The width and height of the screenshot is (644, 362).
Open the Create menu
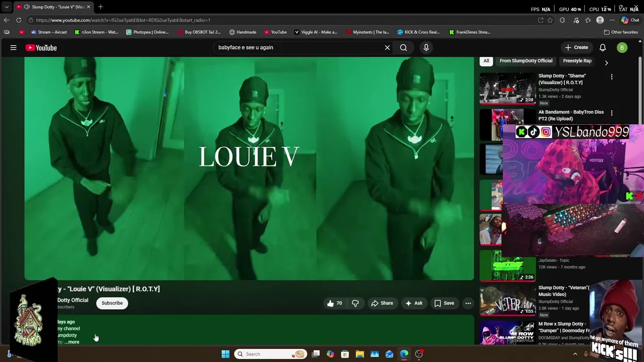[576, 48]
